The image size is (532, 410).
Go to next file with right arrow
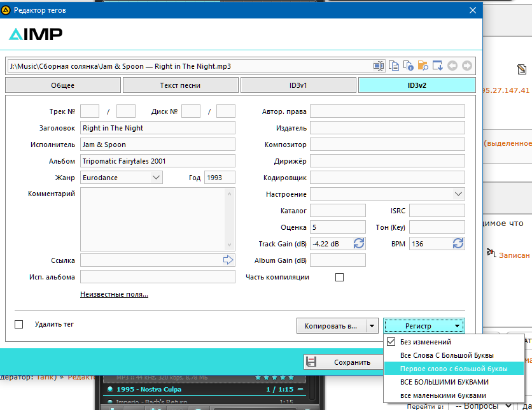point(467,66)
